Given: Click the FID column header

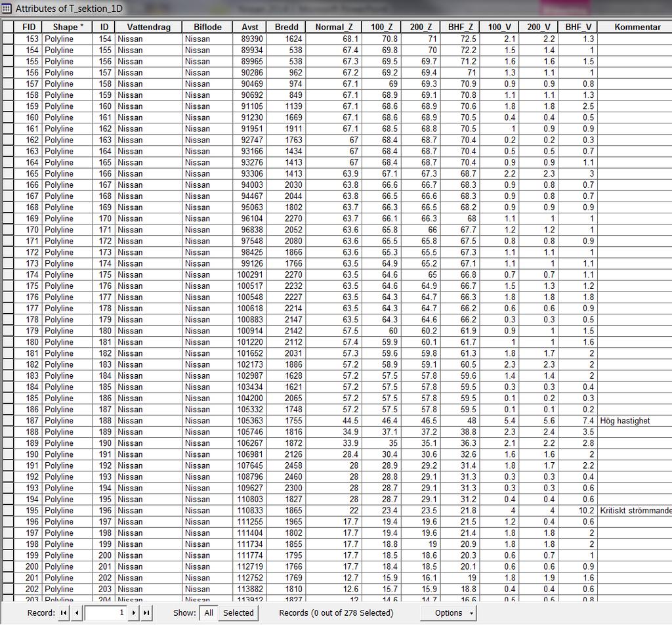Looking at the screenshot, I should 29,27.
